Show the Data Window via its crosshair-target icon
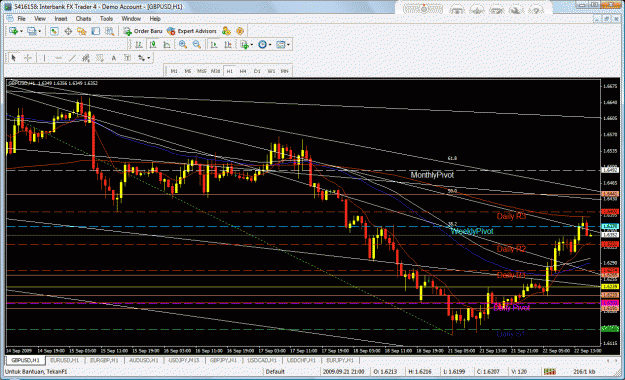The width and height of the screenshot is (625, 380). (68, 31)
